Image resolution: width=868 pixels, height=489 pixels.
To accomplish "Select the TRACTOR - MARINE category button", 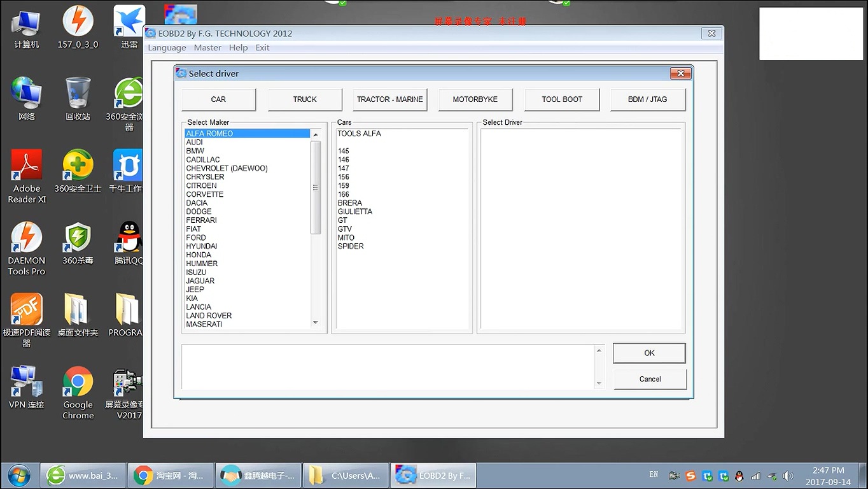I will [x=390, y=99].
